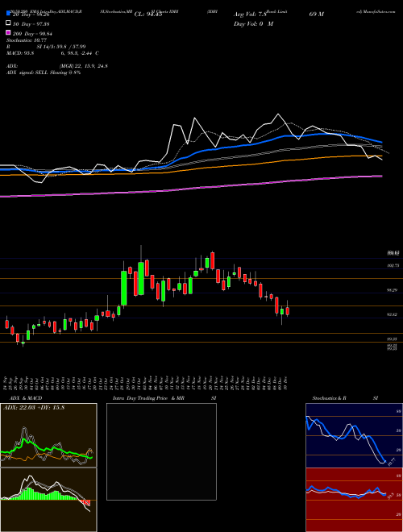Select the '200 Day = 90.84' legend text
The height and width of the screenshot is (532, 403).
pos(32,34)
